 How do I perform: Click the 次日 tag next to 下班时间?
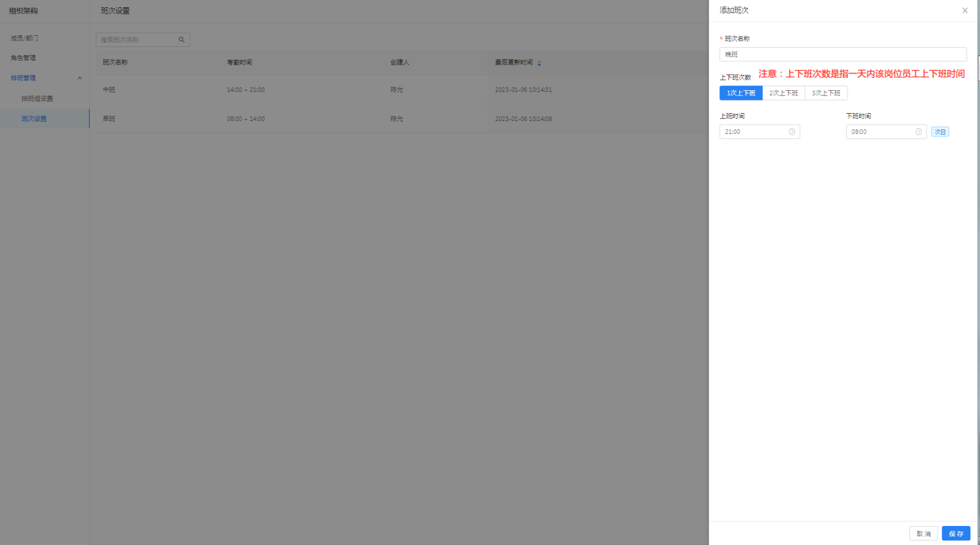pyautogui.click(x=940, y=132)
